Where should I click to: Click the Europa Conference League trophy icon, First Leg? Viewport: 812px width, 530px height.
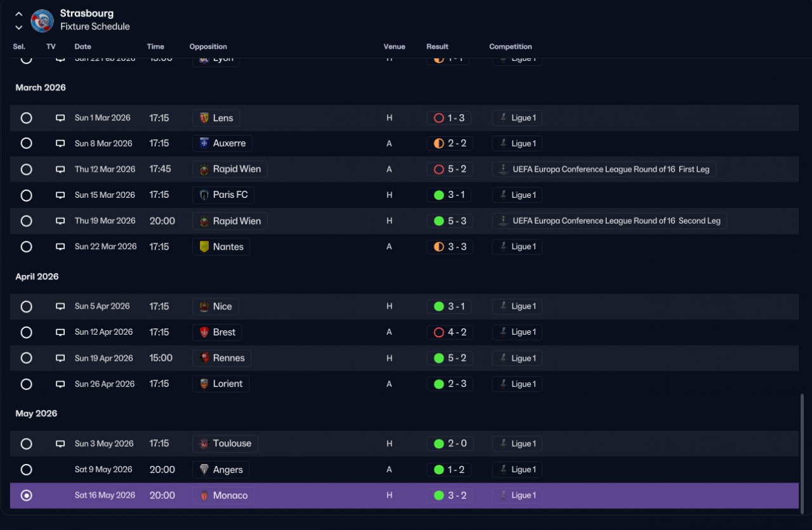(503, 169)
